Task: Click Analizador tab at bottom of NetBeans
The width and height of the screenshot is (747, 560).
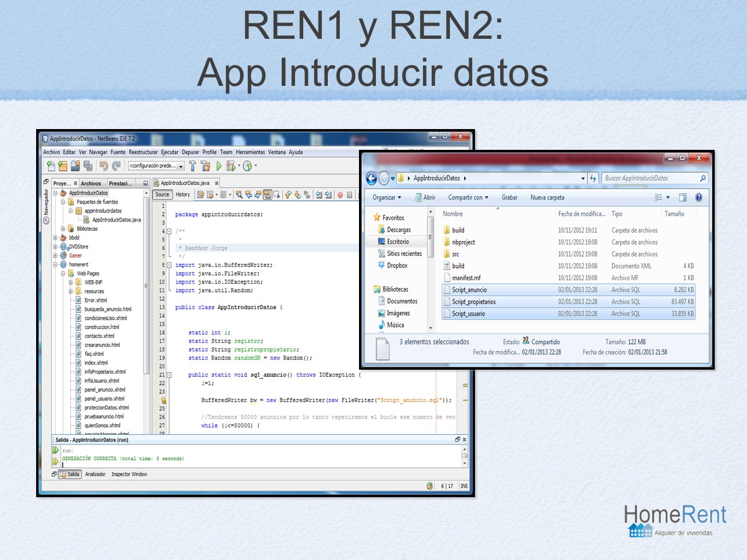Action: pos(95,475)
